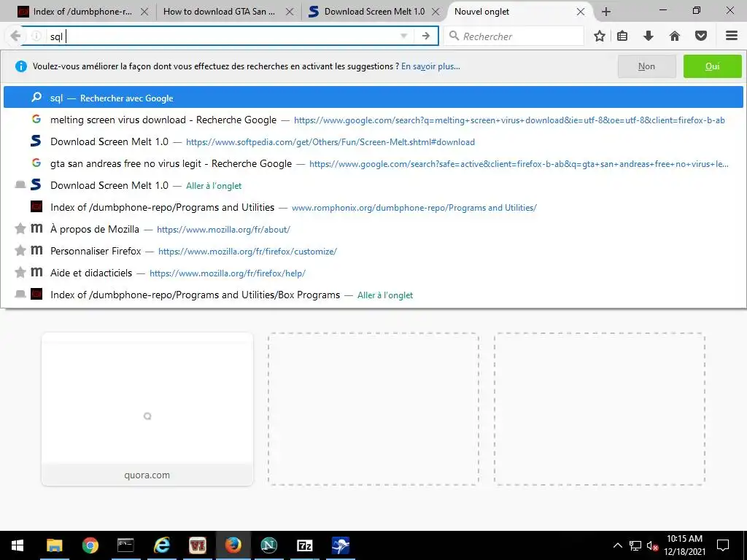Open Internet Explorer from taskbar
This screenshot has width=747, height=560.
161,545
